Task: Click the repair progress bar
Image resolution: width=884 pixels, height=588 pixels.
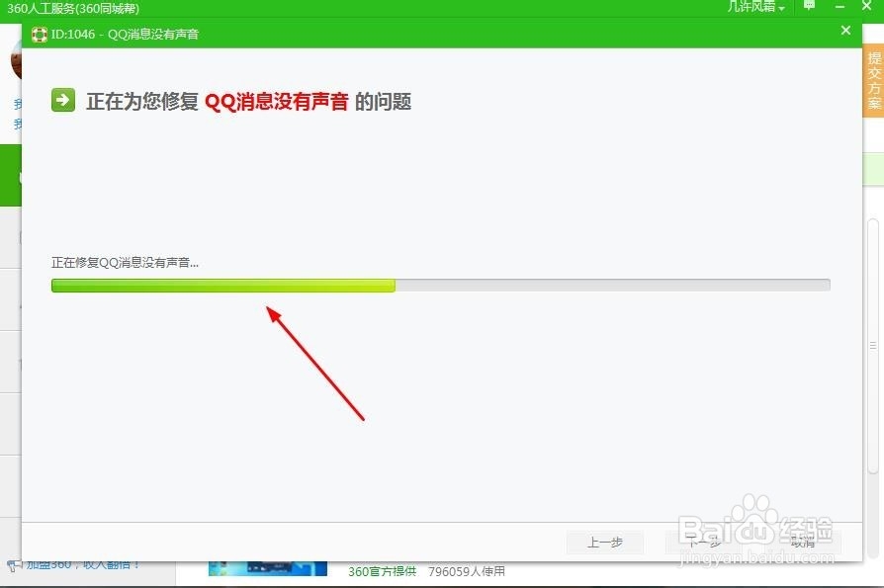Action: 440,285
